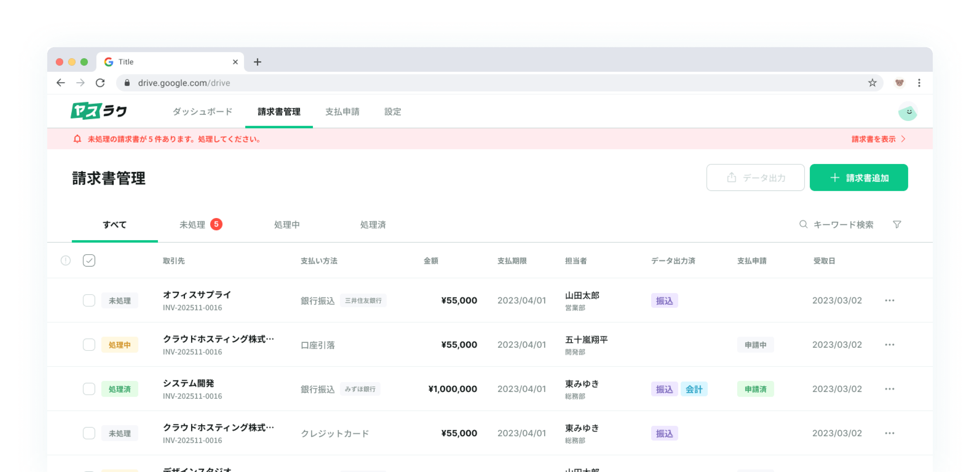980x472 pixels.
Task: Close the Title browser tab
Action: coord(235,62)
